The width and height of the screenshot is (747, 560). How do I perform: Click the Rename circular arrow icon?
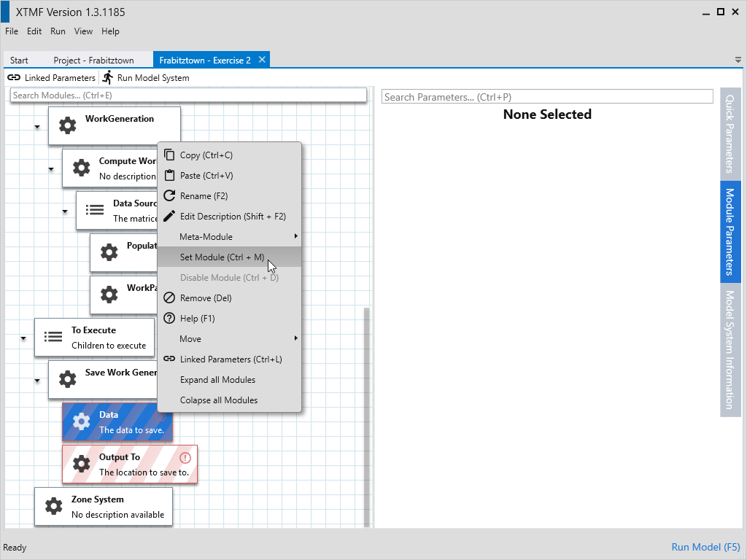point(169,195)
